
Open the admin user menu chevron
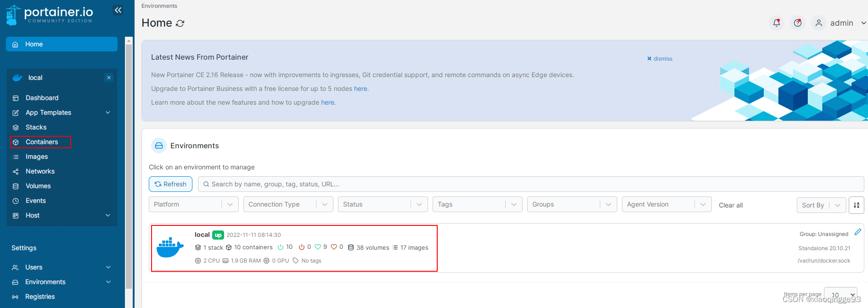pos(863,23)
